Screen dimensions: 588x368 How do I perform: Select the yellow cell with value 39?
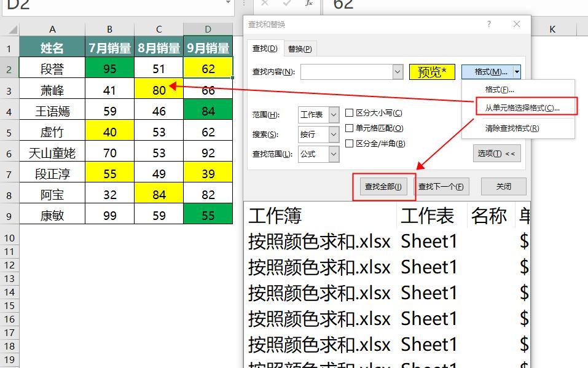pyautogui.click(x=208, y=173)
